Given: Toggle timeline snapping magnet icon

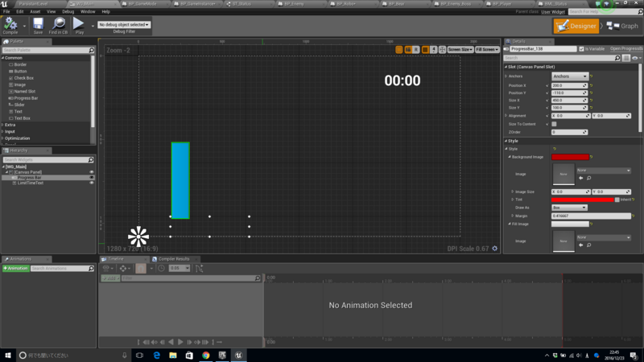Looking at the screenshot, I should (140, 269).
